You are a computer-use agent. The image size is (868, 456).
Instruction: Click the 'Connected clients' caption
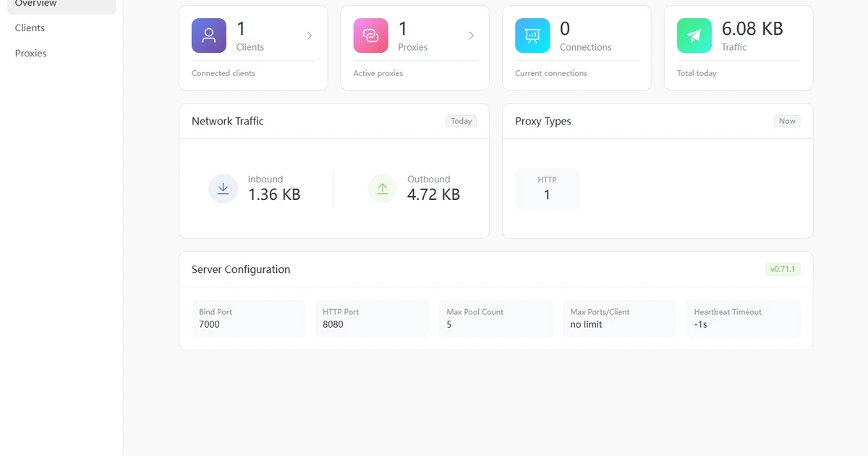pos(224,73)
